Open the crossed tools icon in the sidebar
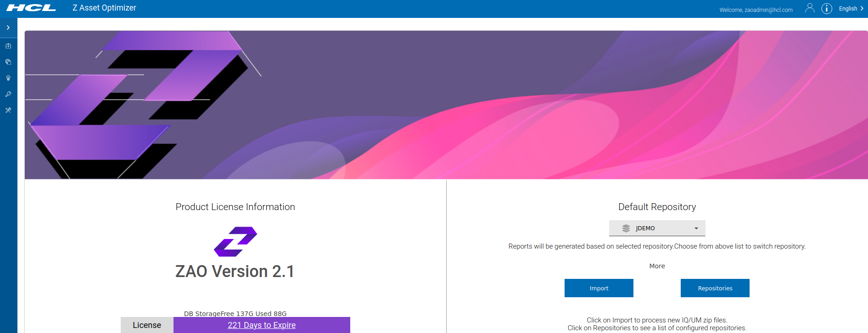868x333 pixels. [x=8, y=110]
